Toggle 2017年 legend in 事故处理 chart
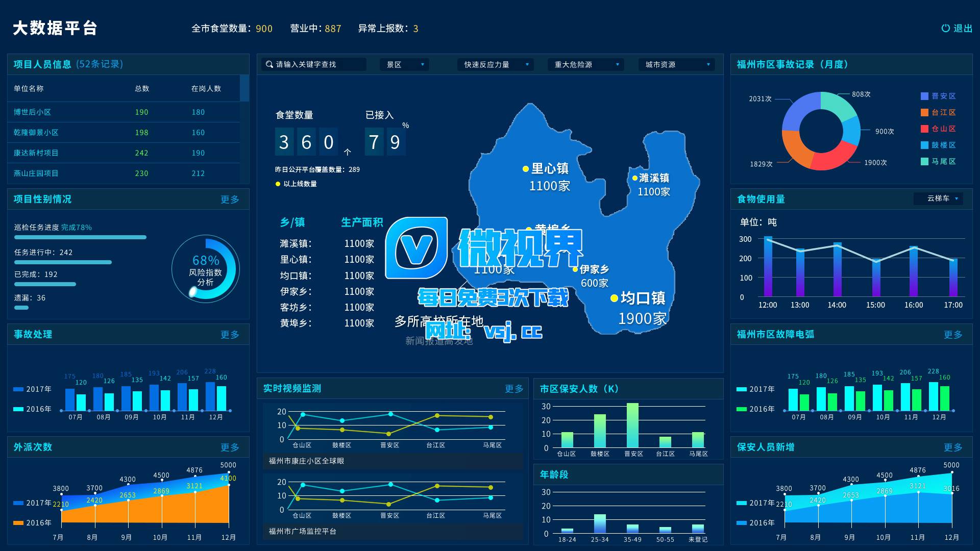980x551 pixels. pos(32,389)
